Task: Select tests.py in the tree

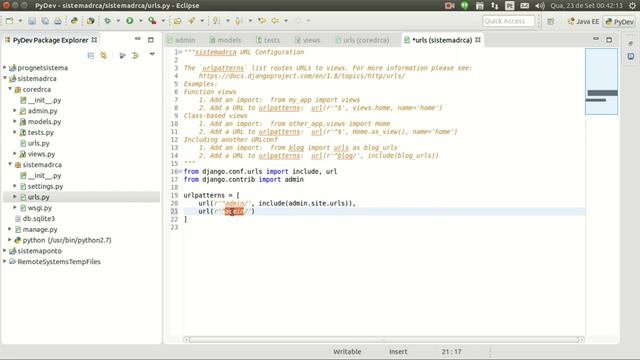Action: point(40,132)
